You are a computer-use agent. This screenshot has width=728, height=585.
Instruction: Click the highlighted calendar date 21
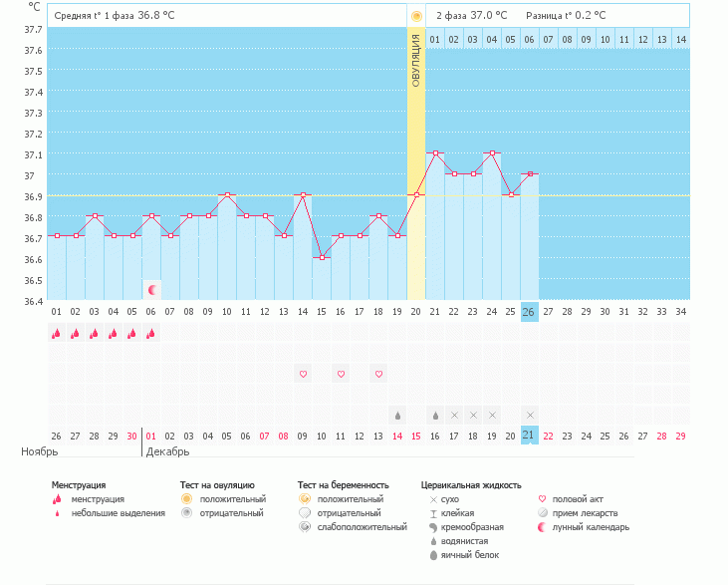click(530, 437)
